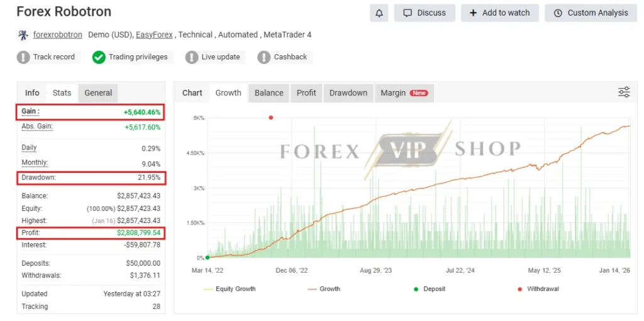Viewport: 644px width, 321px height.
Task: Click the Tracking count 28
Action: tap(157, 306)
